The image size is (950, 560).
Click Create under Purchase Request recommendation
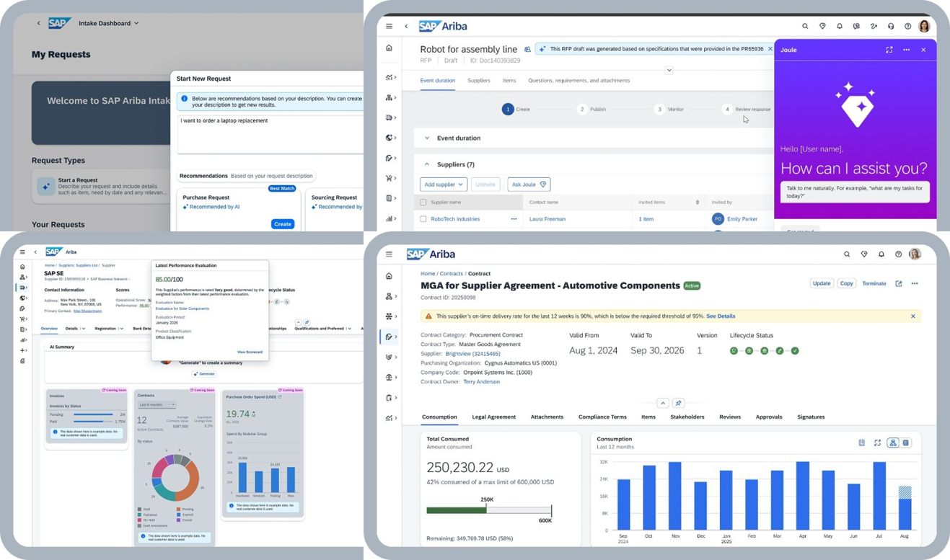point(282,224)
